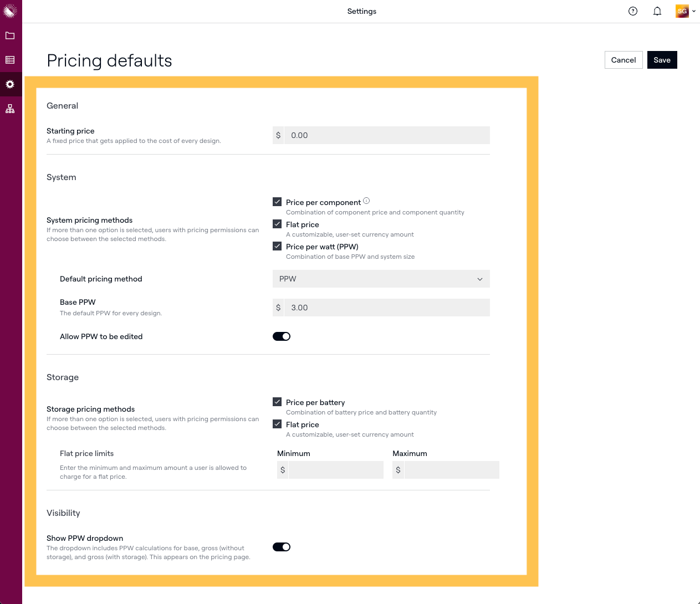This screenshot has height=604, width=700.
Task: Click the Starting price input field
Action: tap(386, 135)
